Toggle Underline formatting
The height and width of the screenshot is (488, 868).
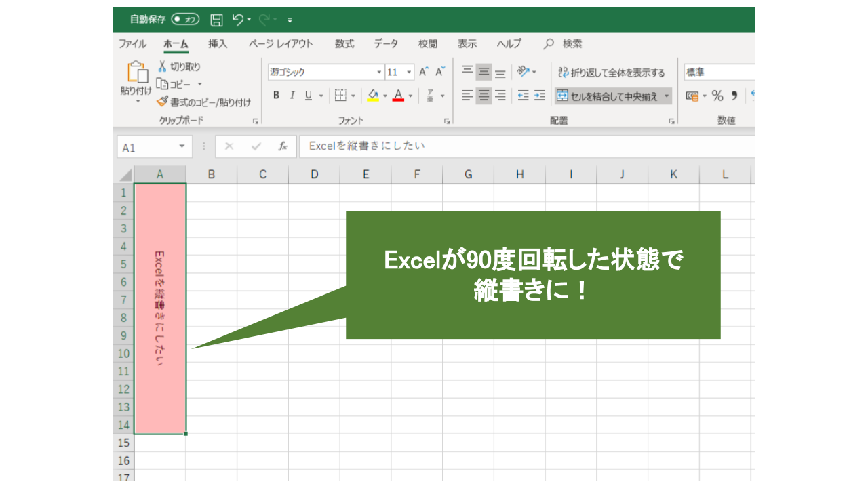(x=309, y=96)
